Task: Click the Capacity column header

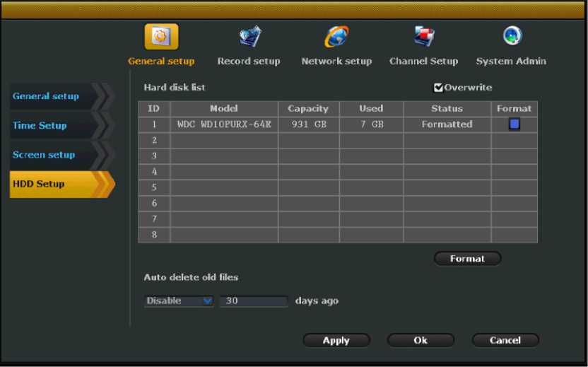Action: (308, 109)
